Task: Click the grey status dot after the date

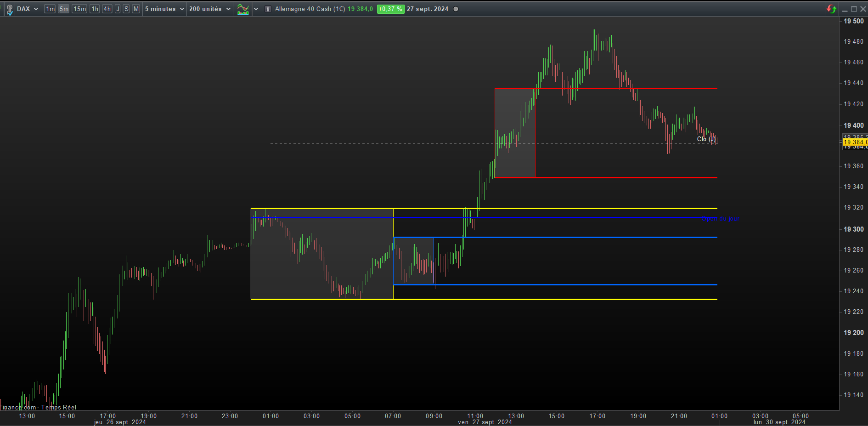Action: coord(456,9)
